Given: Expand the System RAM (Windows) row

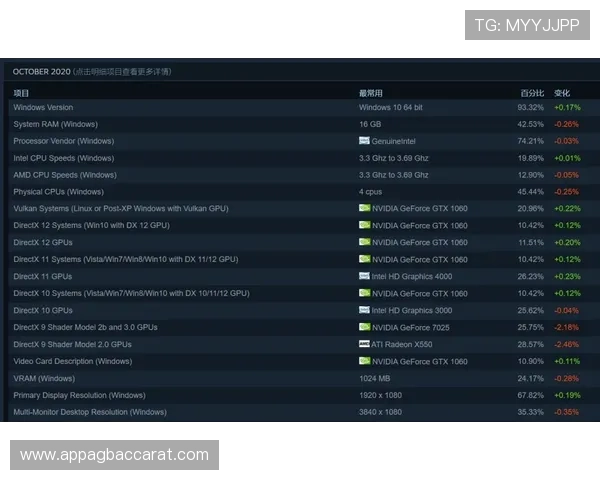Looking at the screenshot, I should tap(55, 124).
